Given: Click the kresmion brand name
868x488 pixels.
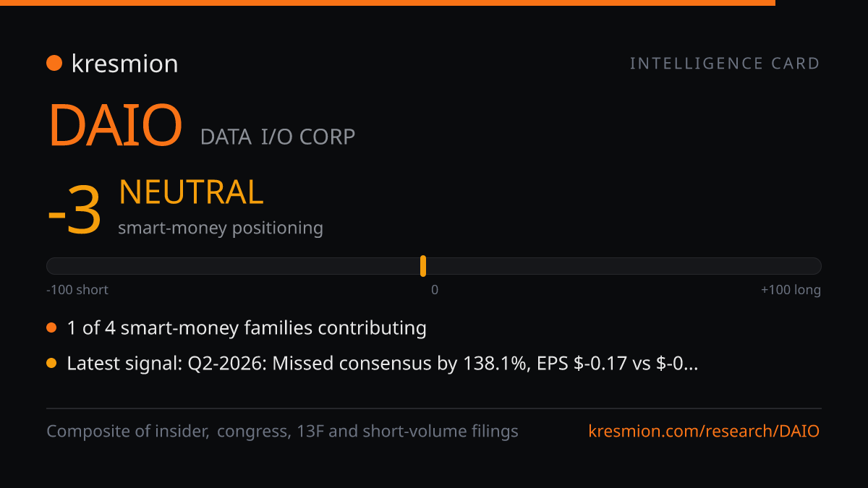Looking at the screenshot, I should click(124, 64).
